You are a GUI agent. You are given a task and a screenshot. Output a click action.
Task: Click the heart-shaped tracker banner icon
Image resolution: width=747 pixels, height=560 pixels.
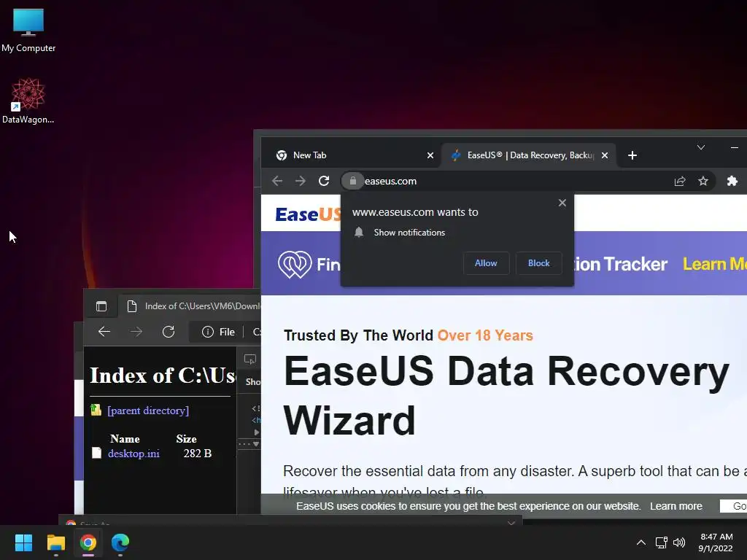pyautogui.click(x=295, y=264)
